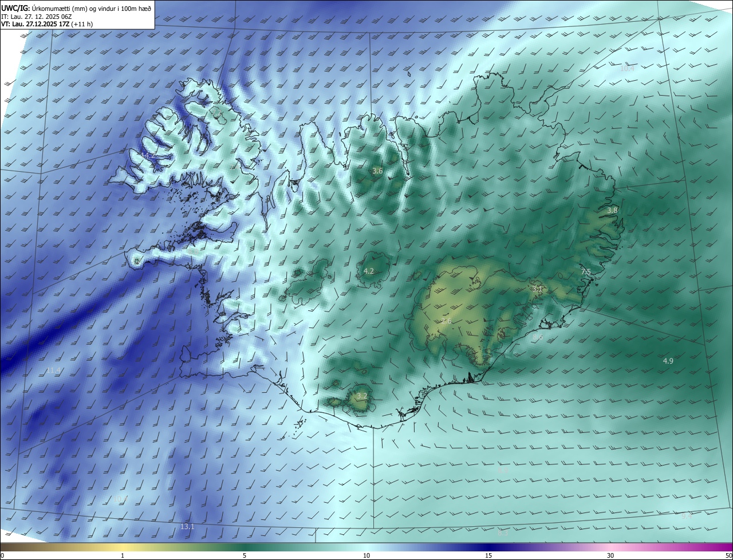Click the 3.1 value label on the map
The height and width of the screenshot is (560, 733).
(537, 290)
